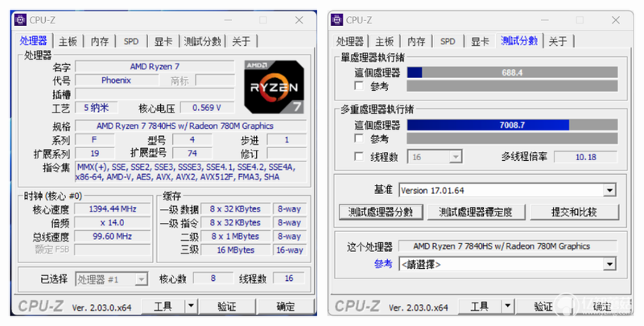
Task: Click 总线速度 value 99.60 MHz
Action: point(113,237)
